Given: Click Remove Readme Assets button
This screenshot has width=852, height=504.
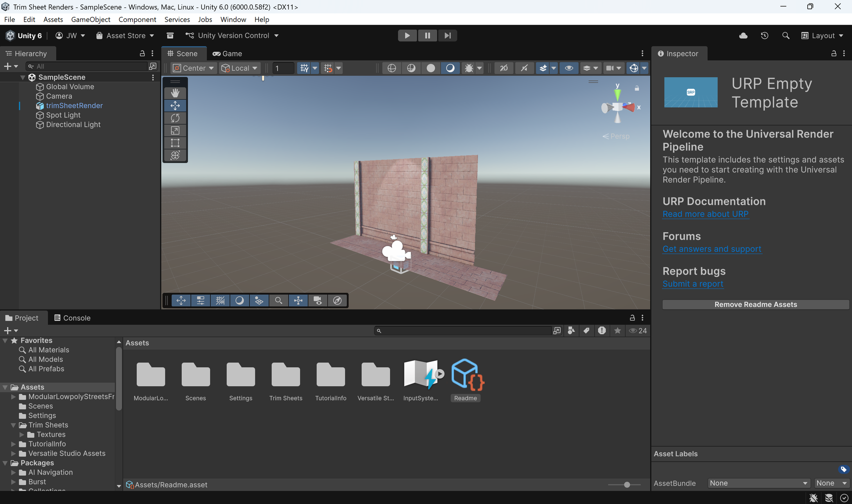Looking at the screenshot, I should tap(755, 304).
